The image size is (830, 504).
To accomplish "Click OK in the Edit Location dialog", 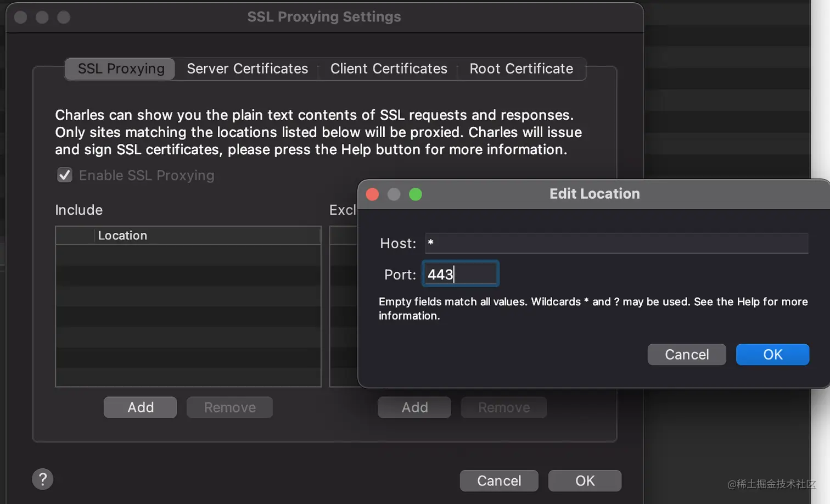I will coord(773,355).
